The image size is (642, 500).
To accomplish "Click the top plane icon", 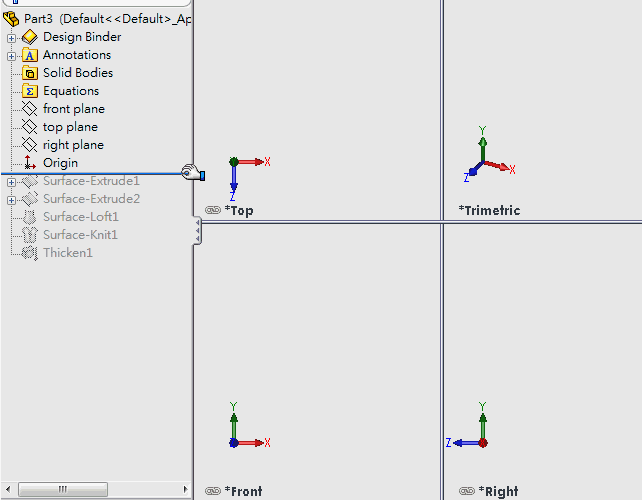I will pos(29,127).
